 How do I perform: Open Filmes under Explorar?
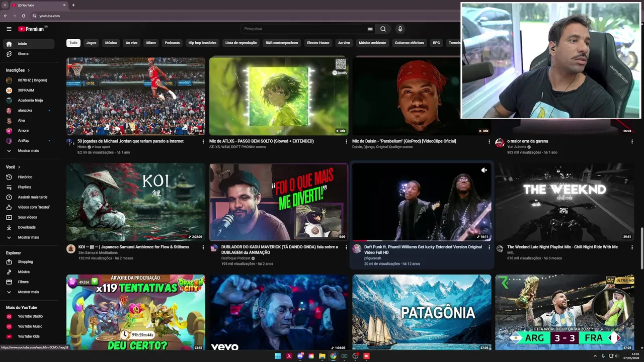point(29,282)
